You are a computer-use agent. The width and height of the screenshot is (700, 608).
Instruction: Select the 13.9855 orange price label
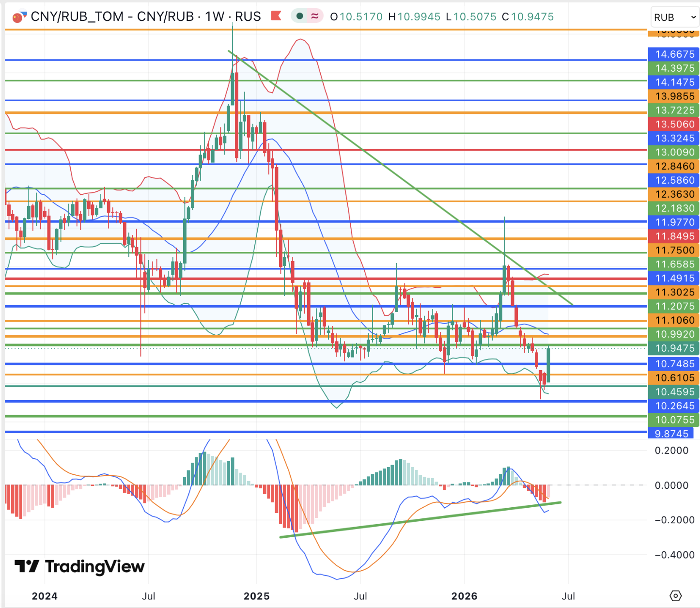coord(674,96)
